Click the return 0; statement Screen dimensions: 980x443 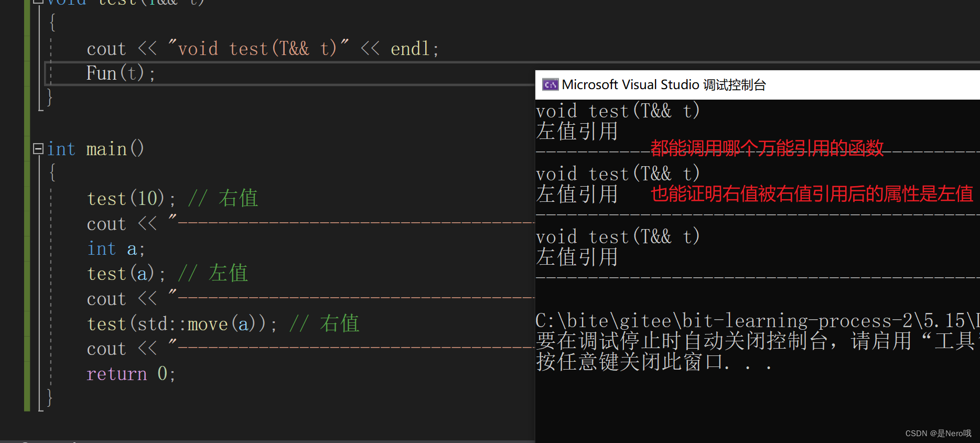click(x=131, y=374)
